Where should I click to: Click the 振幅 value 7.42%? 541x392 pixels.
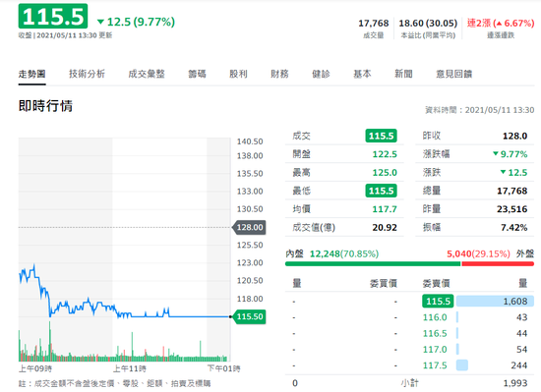point(514,227)
